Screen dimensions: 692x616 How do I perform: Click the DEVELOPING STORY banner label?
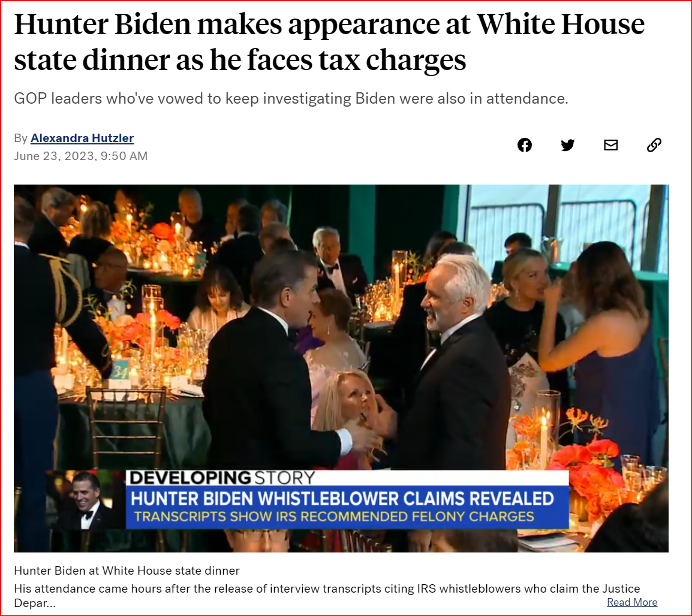222,478
